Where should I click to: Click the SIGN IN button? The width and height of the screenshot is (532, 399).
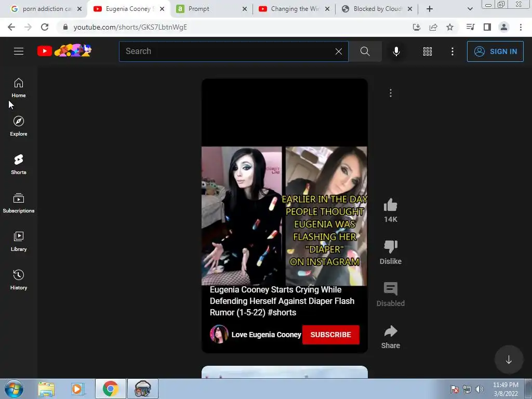tap(495, 51)
